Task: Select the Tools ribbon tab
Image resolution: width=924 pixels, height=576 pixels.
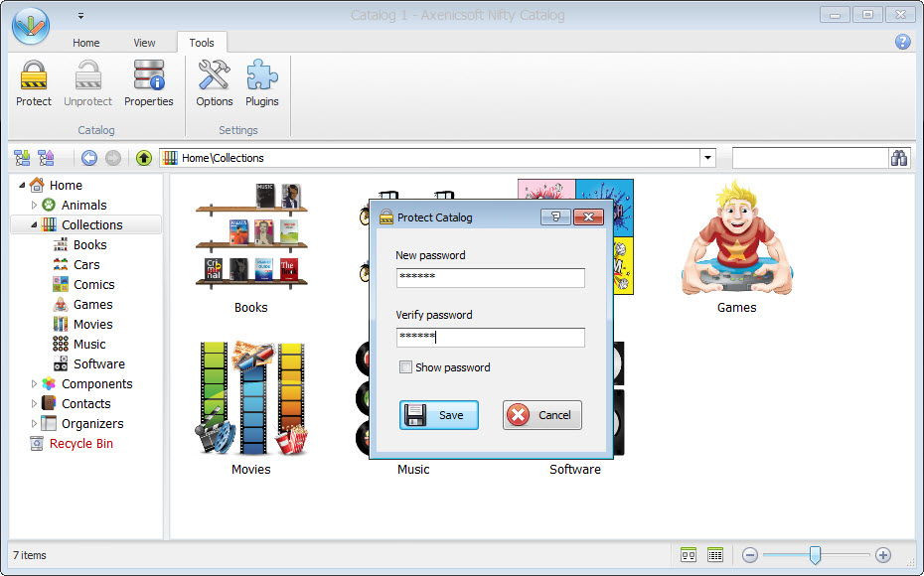Action: click(202, 43)
